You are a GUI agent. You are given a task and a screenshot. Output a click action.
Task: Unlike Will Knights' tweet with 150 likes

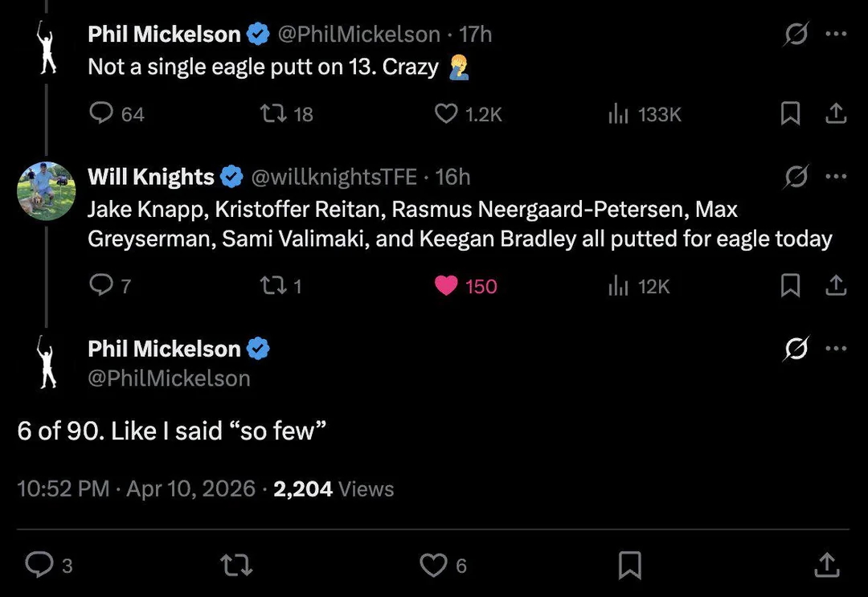tap(446, 285)
